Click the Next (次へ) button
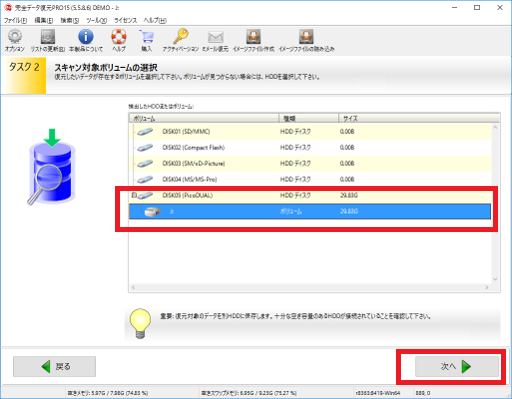512x399 pixels. coord(457,366)
